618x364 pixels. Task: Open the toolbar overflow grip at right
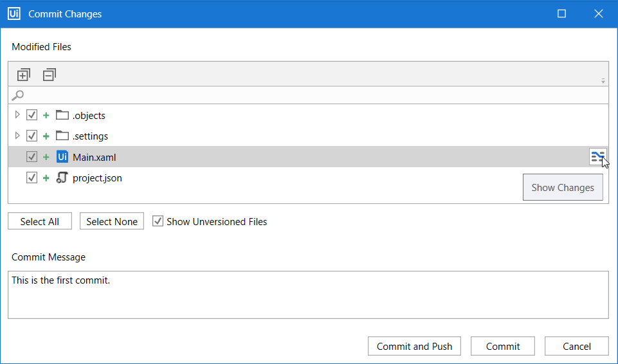point(603,81)
